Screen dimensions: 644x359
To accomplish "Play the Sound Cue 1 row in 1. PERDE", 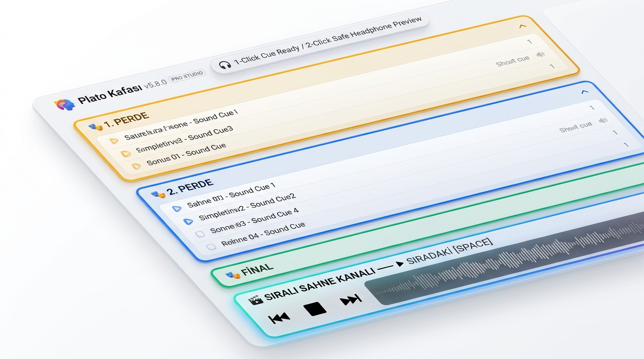I will tap(114, 140).
